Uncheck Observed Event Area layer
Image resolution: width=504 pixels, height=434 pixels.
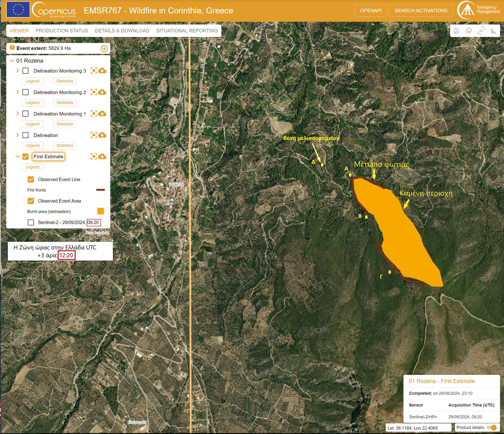(31, 201)
